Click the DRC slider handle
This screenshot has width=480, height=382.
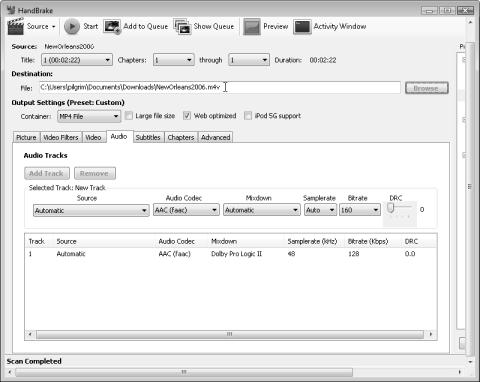[391, 208]
